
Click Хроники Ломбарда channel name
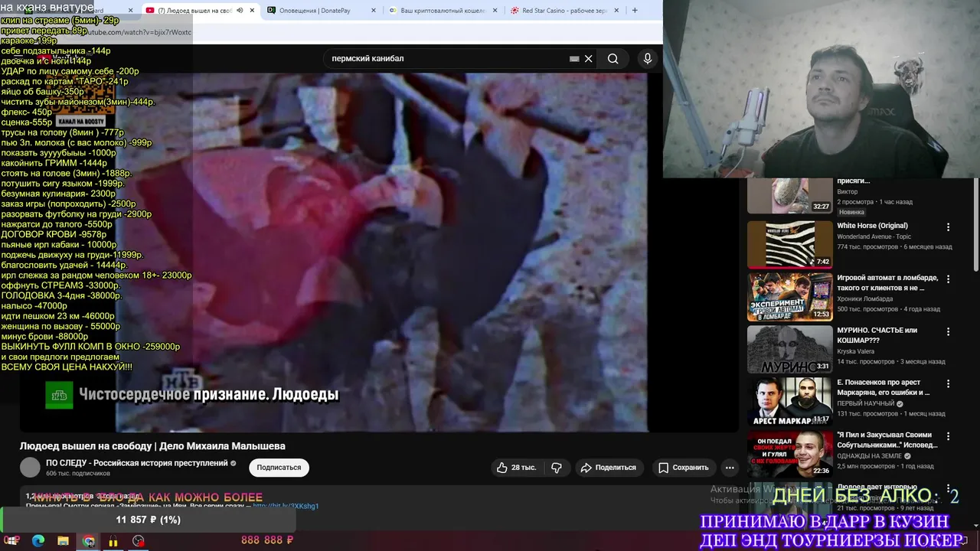(865, 299)
